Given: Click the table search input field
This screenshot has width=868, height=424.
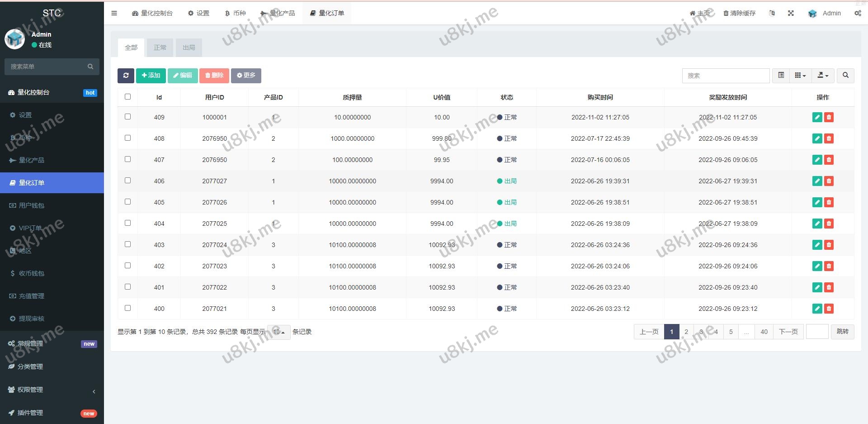Looking at the screenshot, I should [x=726, y=76].
